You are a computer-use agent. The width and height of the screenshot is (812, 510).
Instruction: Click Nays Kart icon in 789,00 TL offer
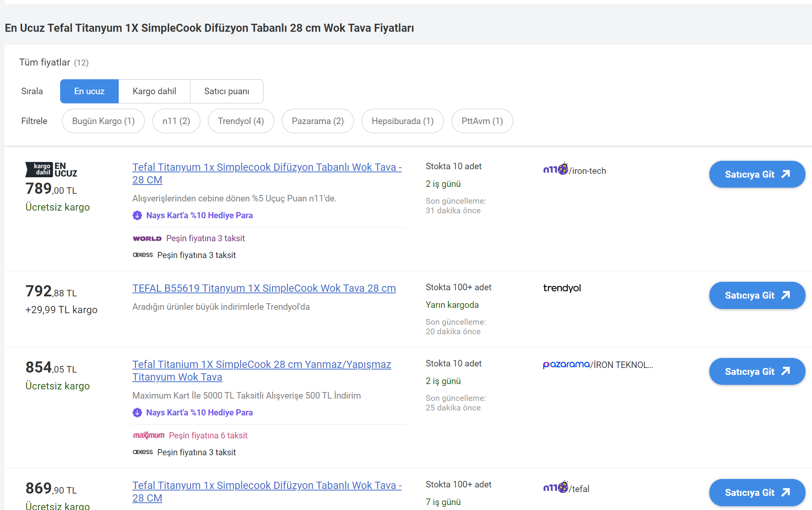(x=137, y=216)
